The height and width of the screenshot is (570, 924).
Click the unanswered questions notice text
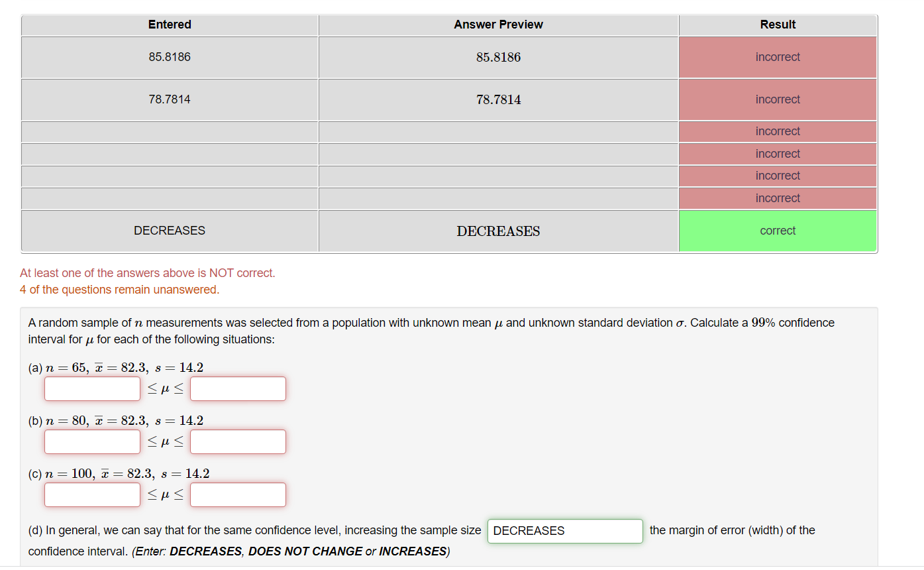click(x=119, y=290)
